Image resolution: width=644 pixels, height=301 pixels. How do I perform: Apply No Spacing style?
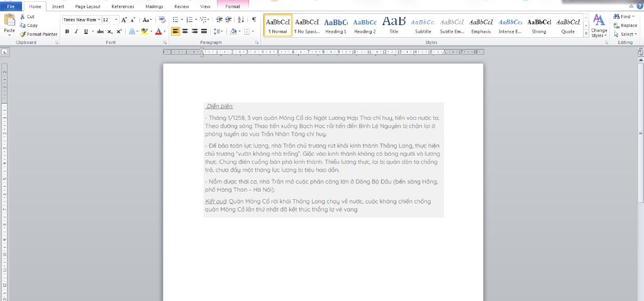tap(307, 26)
